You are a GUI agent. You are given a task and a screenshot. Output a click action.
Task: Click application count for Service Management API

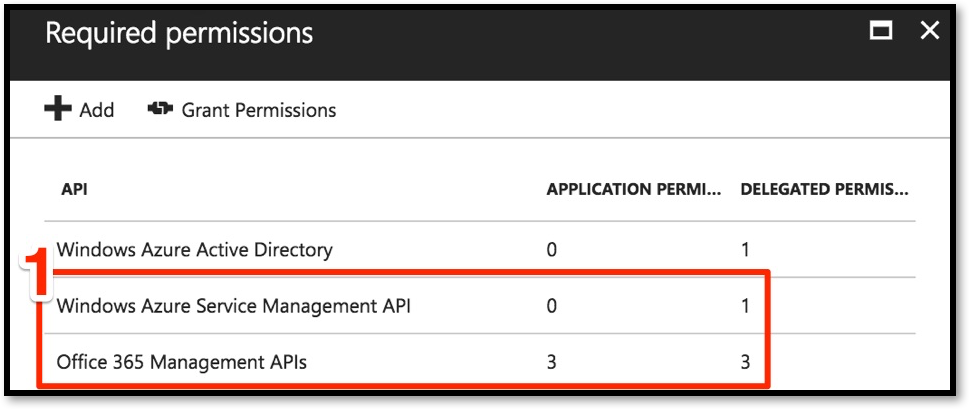[x=551, y=306]
